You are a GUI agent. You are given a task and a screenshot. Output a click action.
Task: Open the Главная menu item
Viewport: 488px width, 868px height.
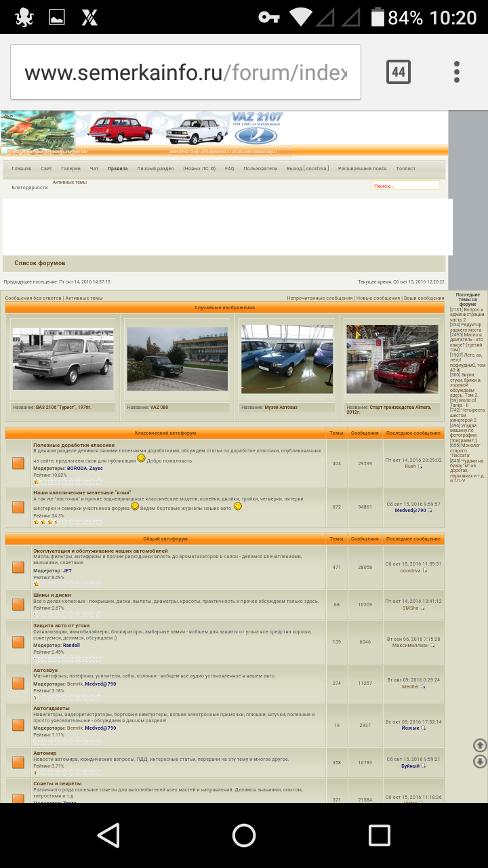(22, 168)
